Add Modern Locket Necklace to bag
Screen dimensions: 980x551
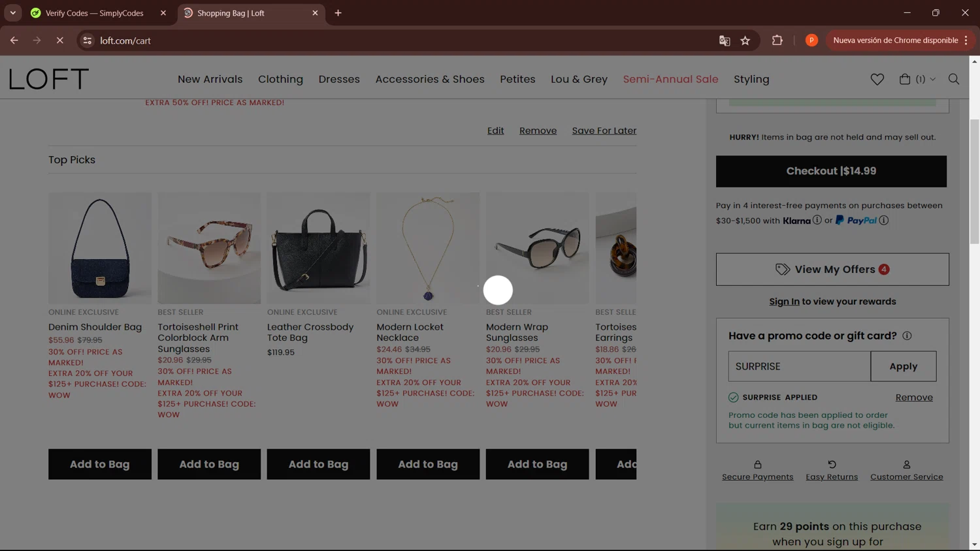[x=428, y=464]
